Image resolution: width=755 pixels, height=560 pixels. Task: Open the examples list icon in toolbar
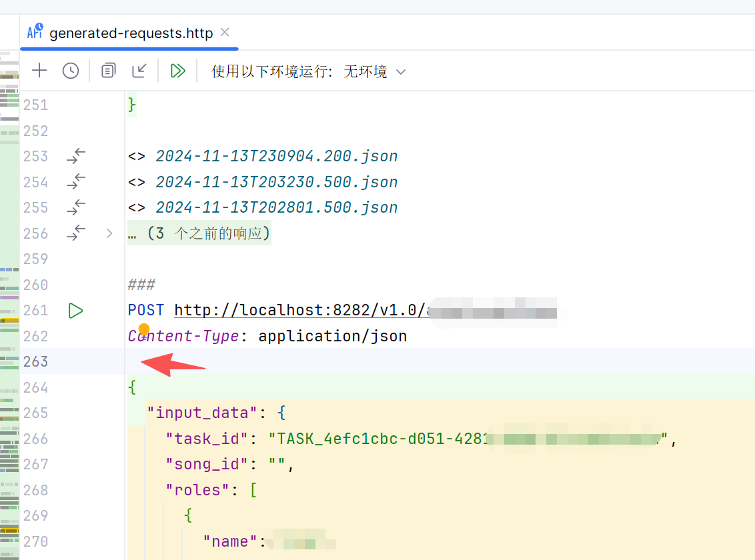pyautogui.click(x=109, y=71)
